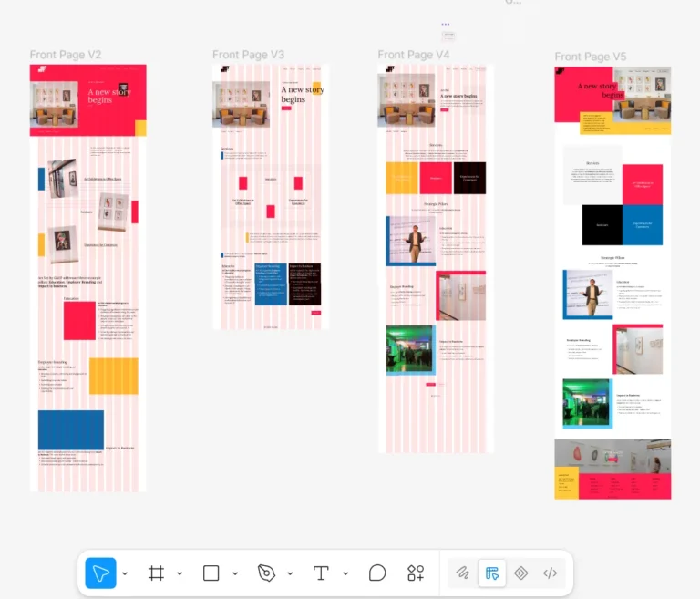Expand the Pen tool options chevron
The height and width of the screenshot is (599, 700).
[290, 573]
